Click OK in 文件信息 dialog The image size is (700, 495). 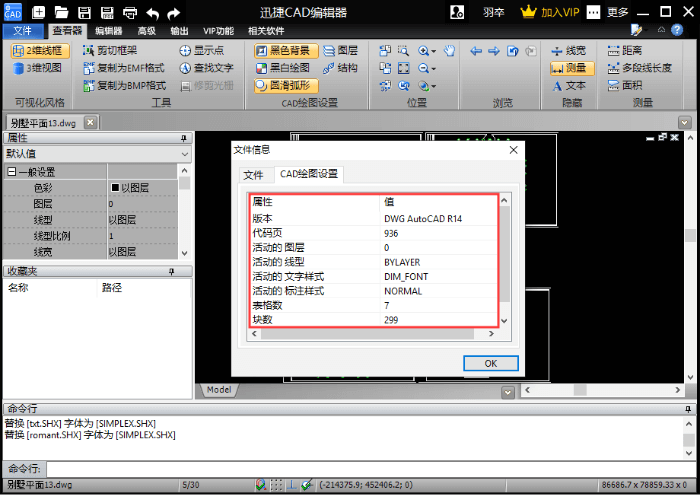click(491, 363)
